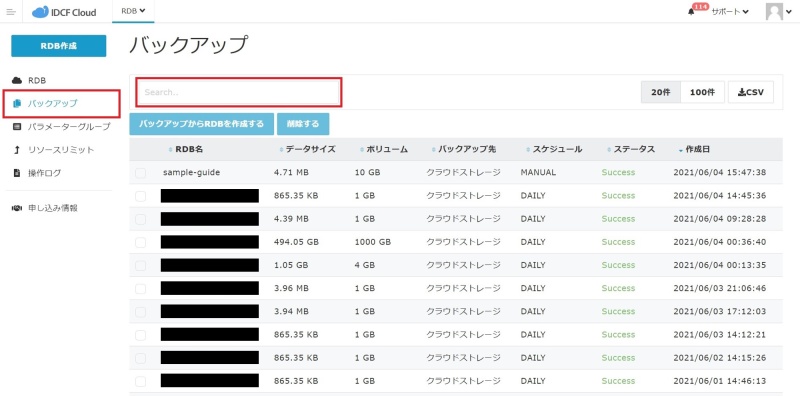
Task: Expand the RDB service dropdown in header
Action: 133,11
